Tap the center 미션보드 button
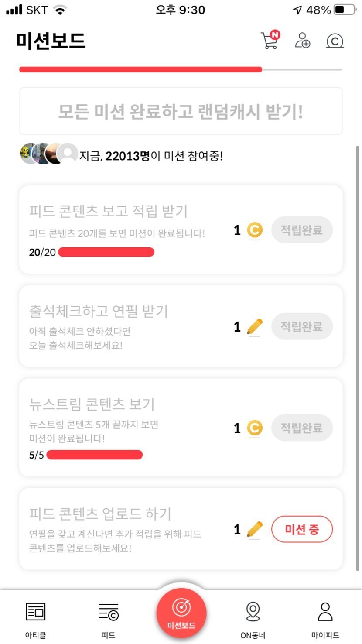 click(x=181, y=613)
